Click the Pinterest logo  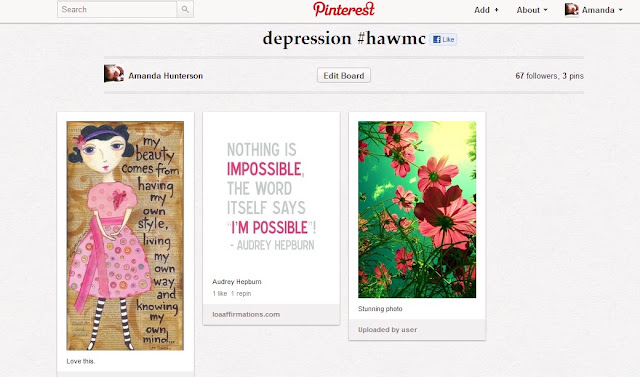pos(344,9)
